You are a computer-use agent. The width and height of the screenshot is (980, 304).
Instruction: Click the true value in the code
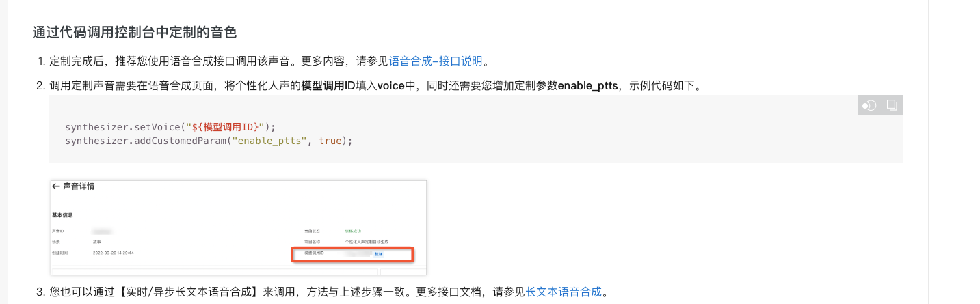click(330, 141)
